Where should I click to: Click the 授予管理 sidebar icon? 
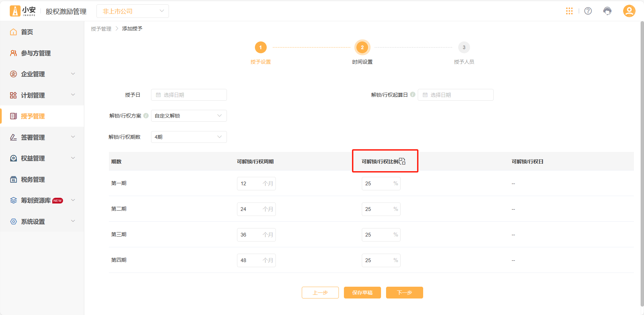pyautogui.click(x=13, y=116)
